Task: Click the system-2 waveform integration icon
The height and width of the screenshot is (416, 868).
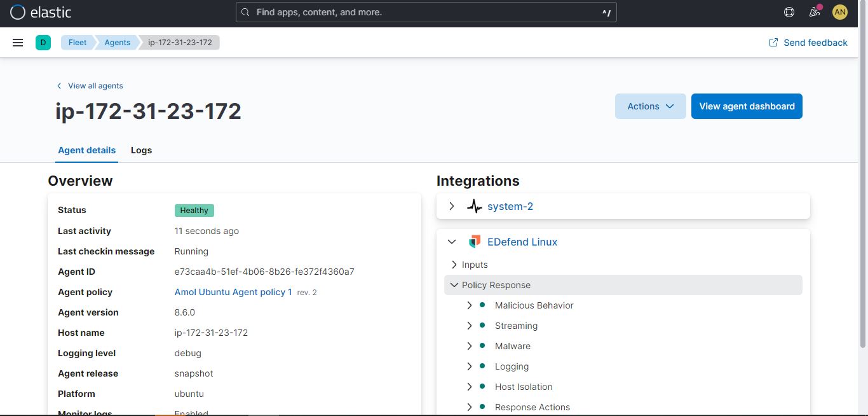Action: point(474,206)
